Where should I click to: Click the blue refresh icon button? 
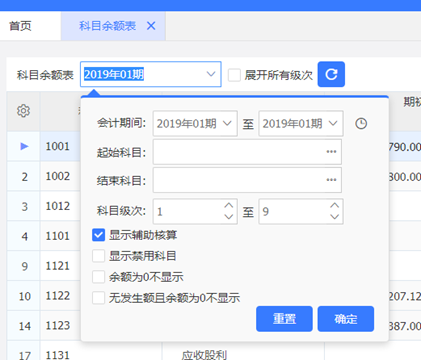point(331,74)
